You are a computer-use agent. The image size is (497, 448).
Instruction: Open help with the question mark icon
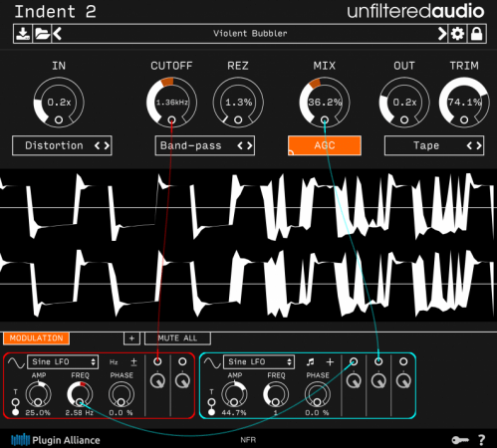click(481, 440)
